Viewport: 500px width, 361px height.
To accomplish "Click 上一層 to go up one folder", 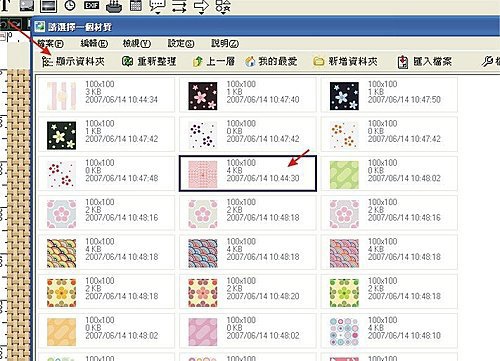I will [214, 61].
